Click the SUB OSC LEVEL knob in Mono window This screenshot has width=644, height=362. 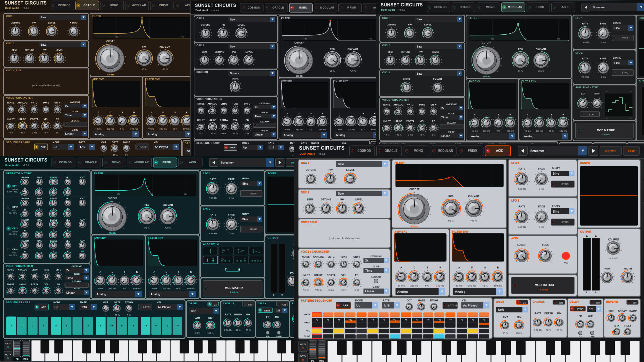(x=235, y=86)
